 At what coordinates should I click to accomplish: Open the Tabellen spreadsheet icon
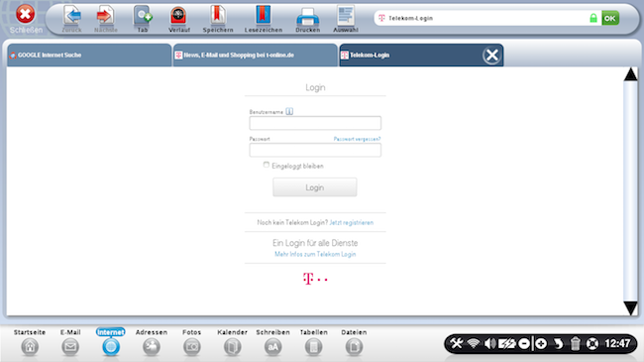click(313, 347)
